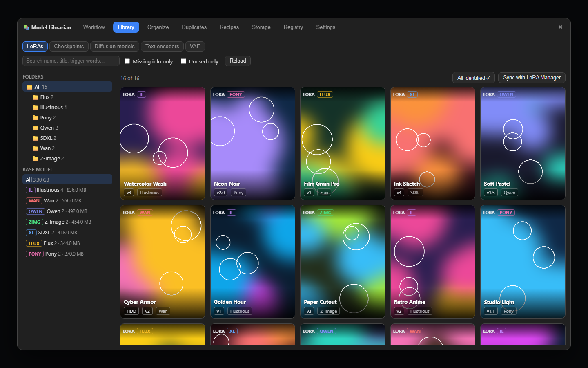Click the Golden Hour LoRA thumbnail
The image size is (588, 368).
[x=253, y=262]
